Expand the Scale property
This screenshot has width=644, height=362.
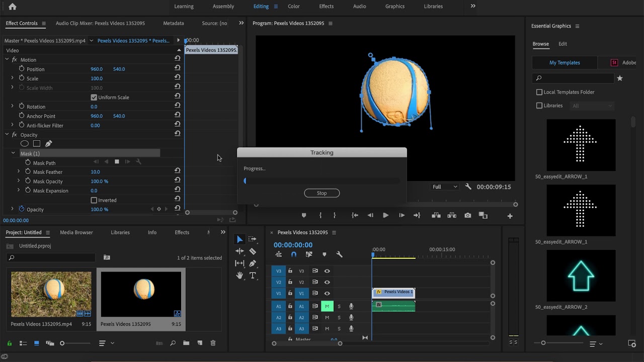pyautogui.click(x=12, y=78)
